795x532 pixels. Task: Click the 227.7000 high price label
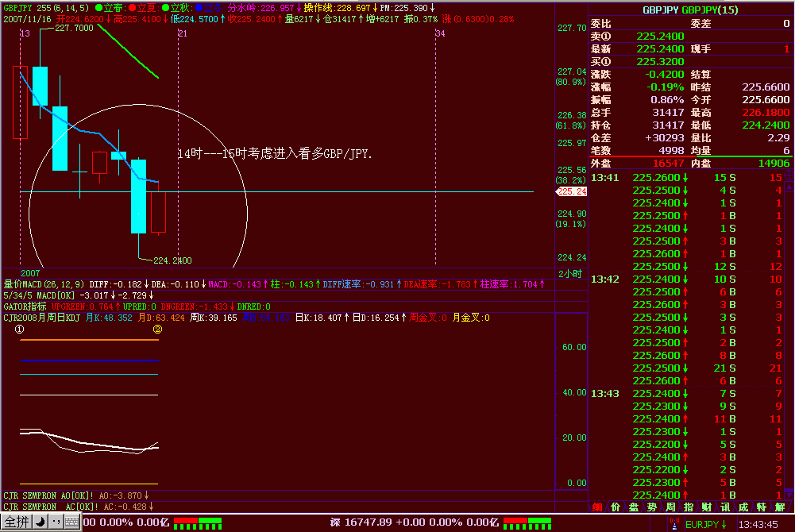click(x=74, y=28)
